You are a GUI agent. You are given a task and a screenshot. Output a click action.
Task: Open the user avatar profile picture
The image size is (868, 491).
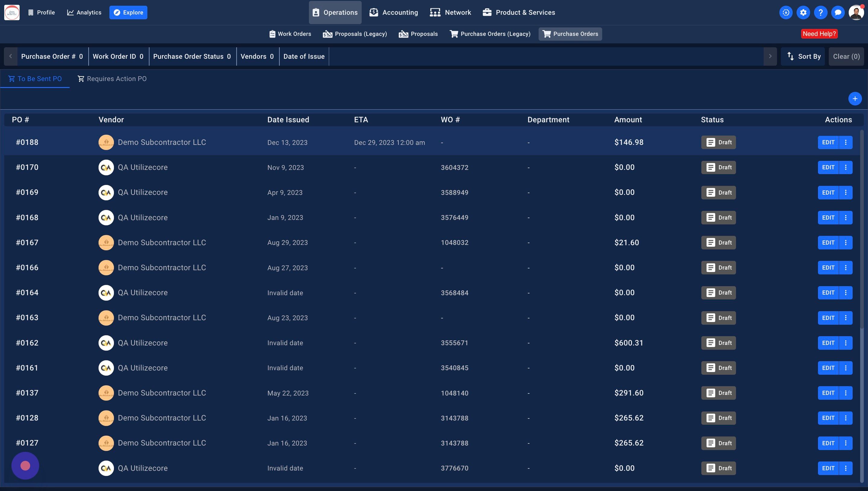pos(856,12)
